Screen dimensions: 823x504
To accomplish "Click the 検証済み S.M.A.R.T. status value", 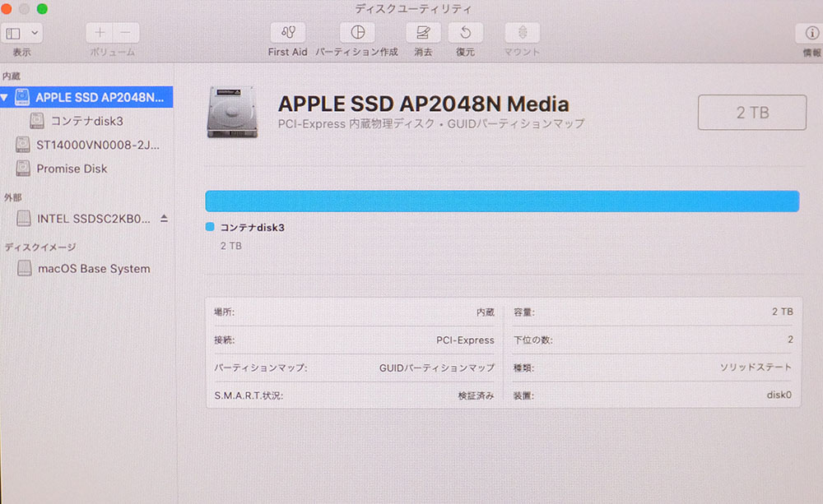I will pos(476,396).
